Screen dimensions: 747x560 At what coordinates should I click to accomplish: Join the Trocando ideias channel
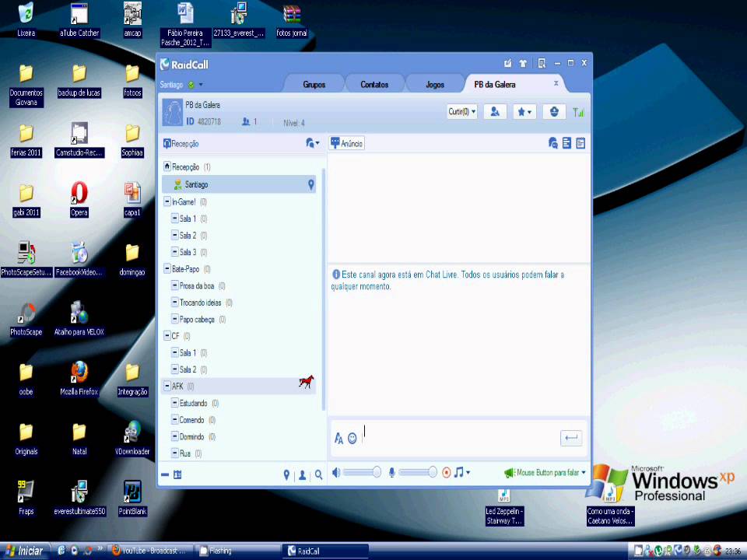[x=200, y=303]
